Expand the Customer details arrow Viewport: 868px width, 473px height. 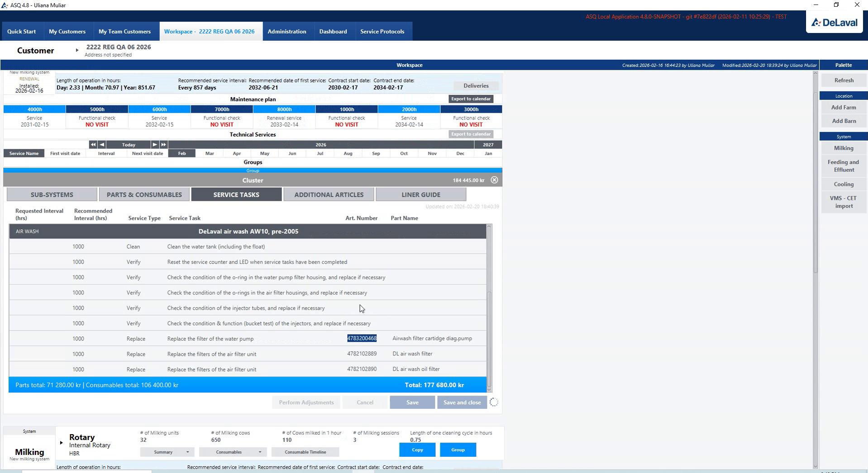pyautogui.click(x=77, y=50)
